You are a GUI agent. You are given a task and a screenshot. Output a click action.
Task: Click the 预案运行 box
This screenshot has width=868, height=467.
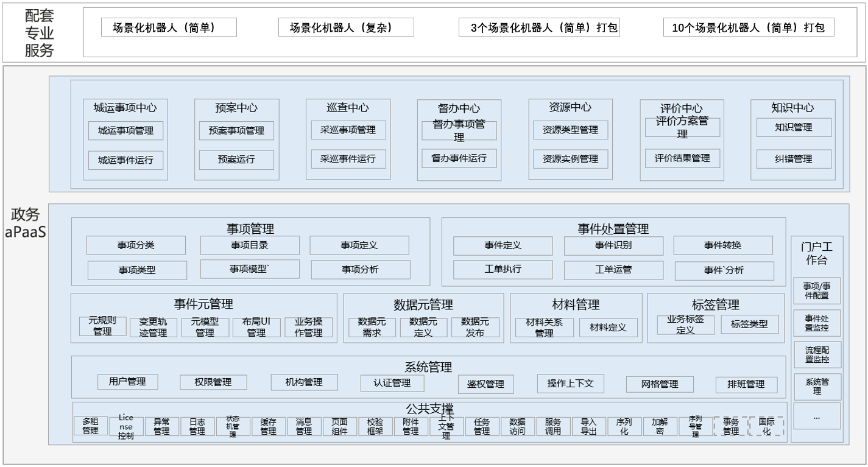[x=236, y=160]
